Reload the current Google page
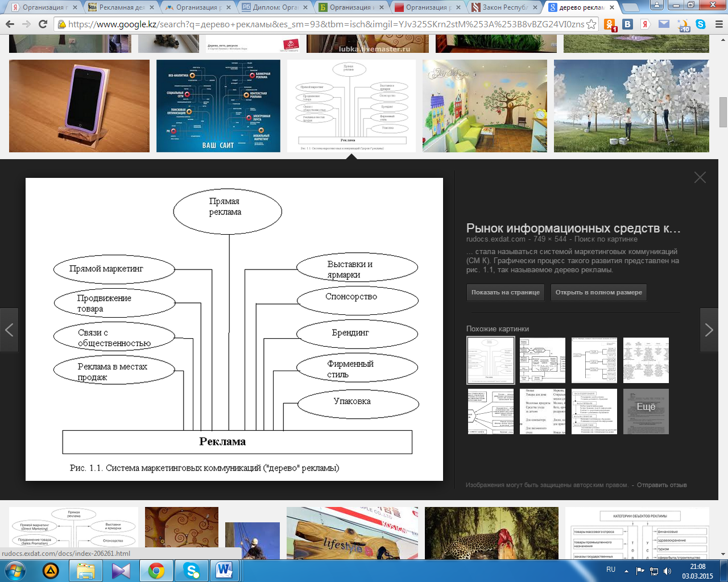728x582 pixels. 43,24
